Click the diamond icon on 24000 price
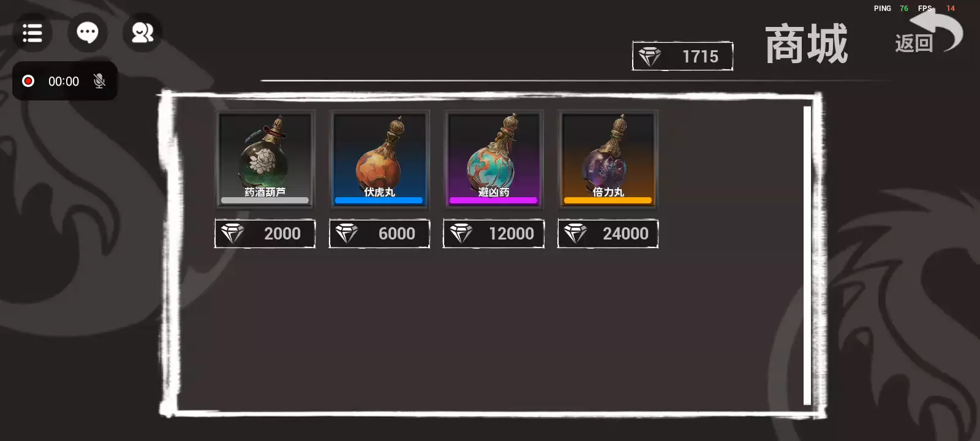980x441 pixels. [x=575, y=233]
